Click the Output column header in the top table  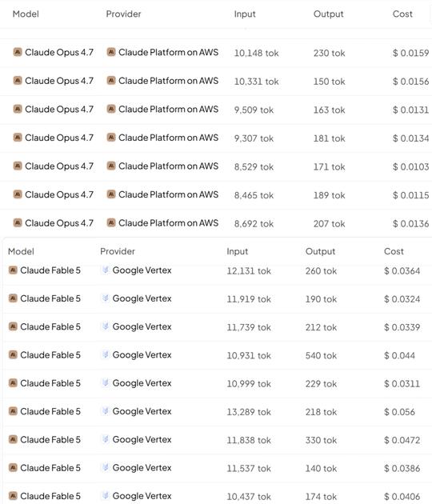[x=328, y=14]
